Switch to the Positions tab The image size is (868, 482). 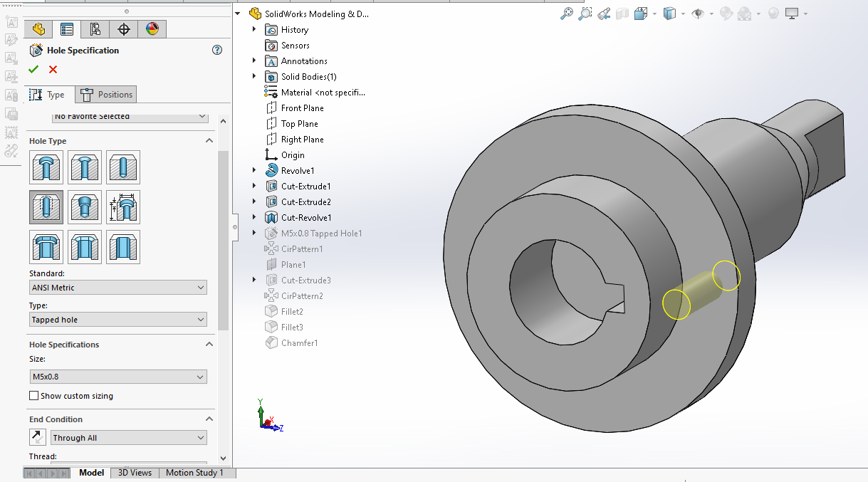click(107, 95)
